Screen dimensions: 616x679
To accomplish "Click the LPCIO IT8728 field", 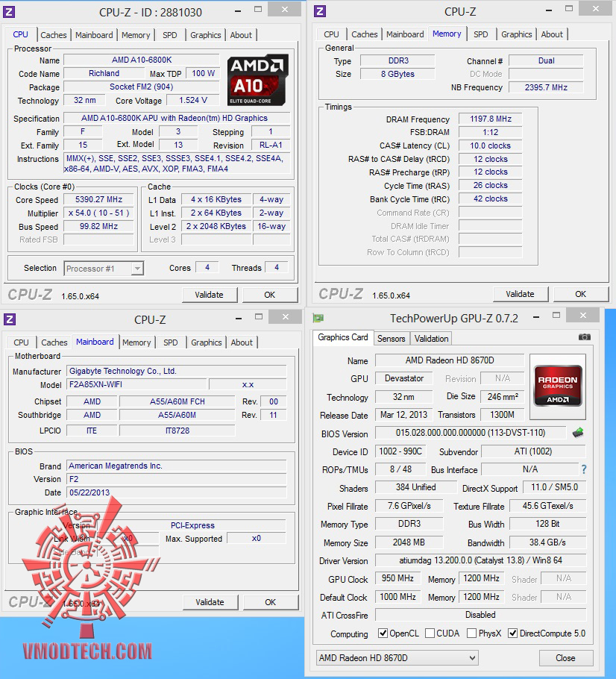I will (x=177, y=431).
